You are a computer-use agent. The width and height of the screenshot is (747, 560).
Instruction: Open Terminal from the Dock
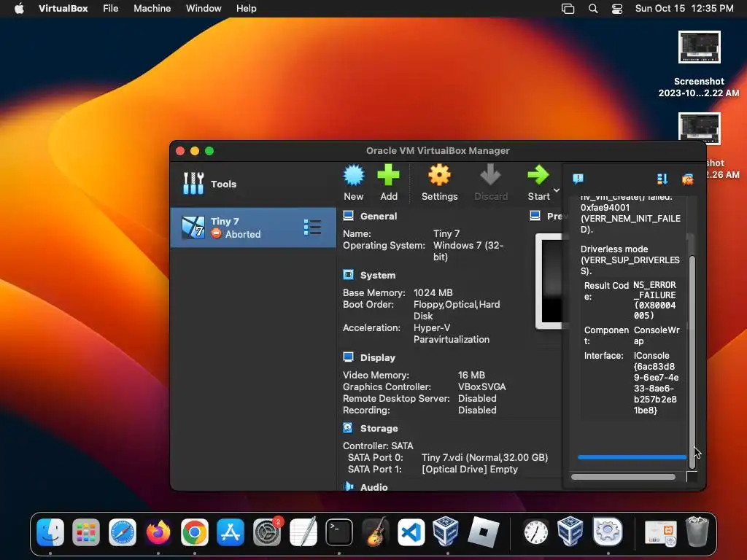(339, 532)
